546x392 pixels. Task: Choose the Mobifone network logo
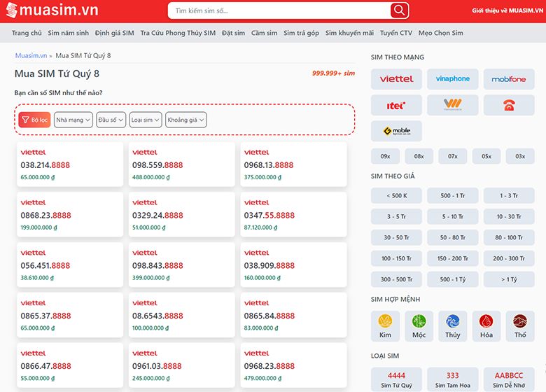point(508,79)
